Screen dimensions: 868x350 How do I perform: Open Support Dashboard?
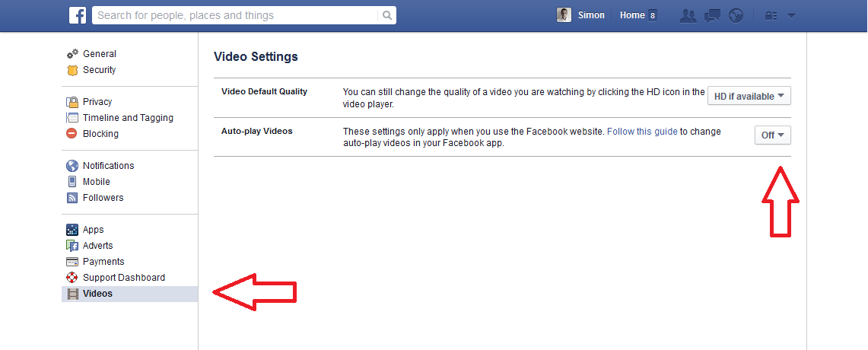[x=124, y=278]
